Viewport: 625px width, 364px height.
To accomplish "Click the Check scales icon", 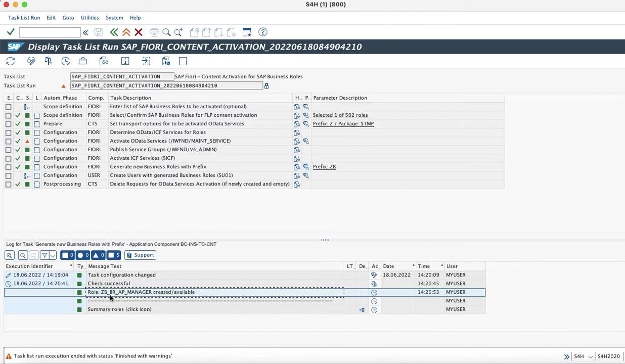I will [x=48, y=61].
